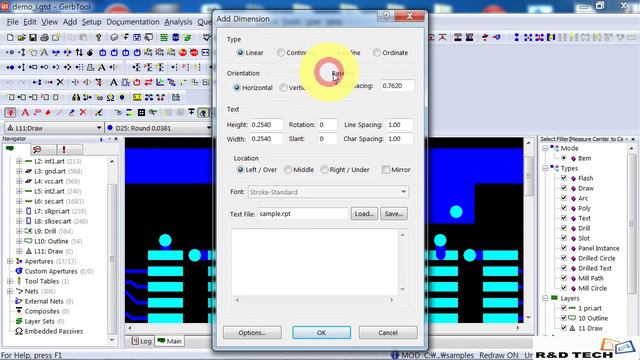Image resolution: width=640 pixels, height=360 pixels.
Task: Open the L11:Draw layer dropdown
Action: coord(98,128)
